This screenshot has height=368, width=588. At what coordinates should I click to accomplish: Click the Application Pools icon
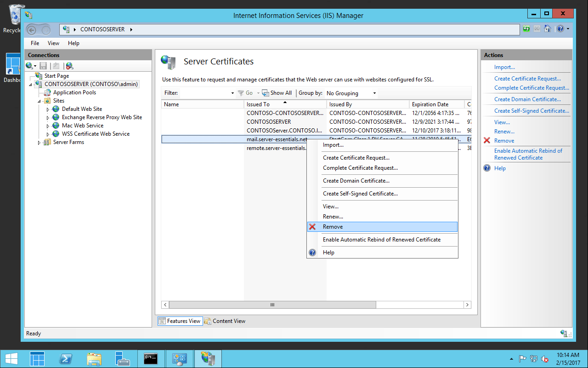click(x=47, y=92)
